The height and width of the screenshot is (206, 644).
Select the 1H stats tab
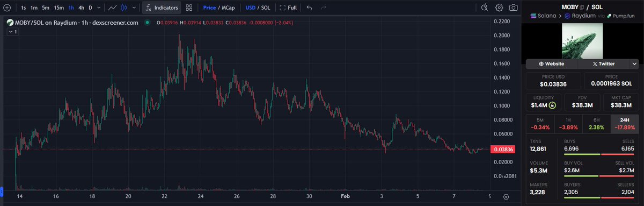[x=568, y=124]
